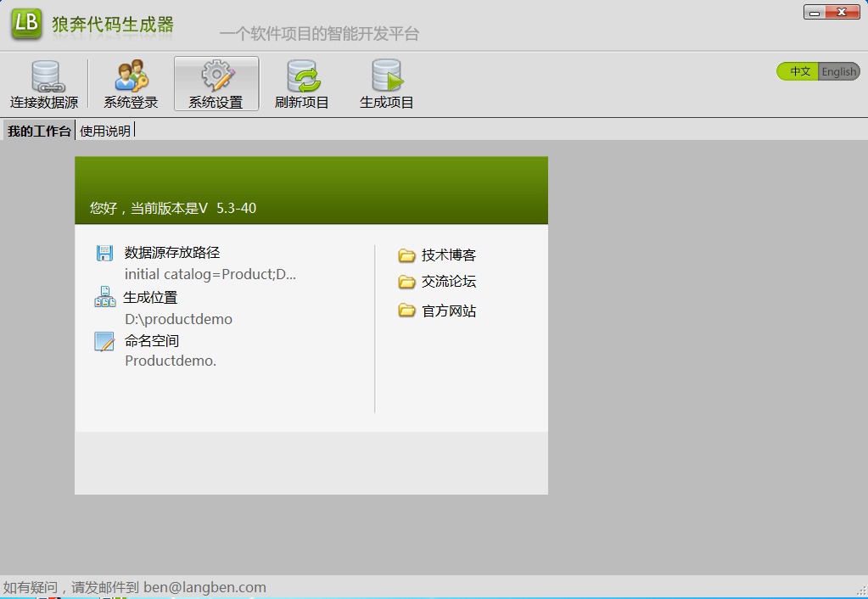Select the 我的工作台 tab
The width and height of the screenshot is (868, 599).
click(39, 132)
